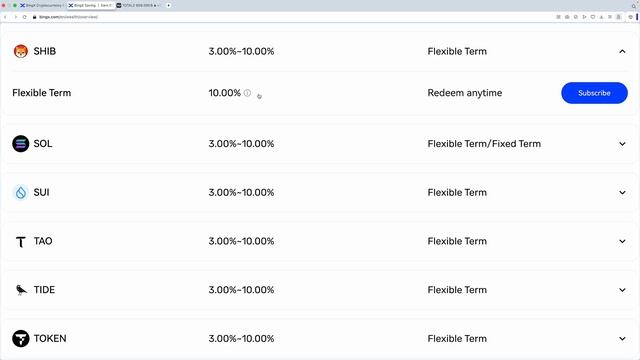Expand the TOKEN row chevron
Image resolution: width=640 pixels, height=360 pixels.
[622, 338]
